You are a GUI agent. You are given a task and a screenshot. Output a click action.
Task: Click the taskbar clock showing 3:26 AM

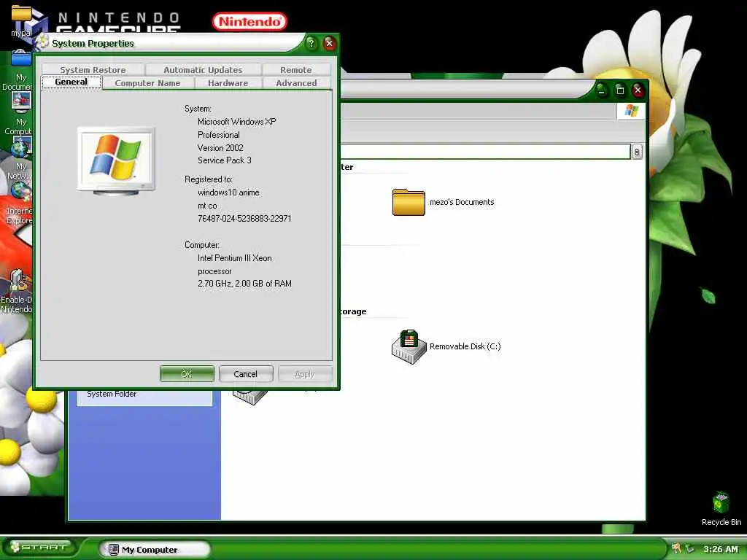[720, 549]
